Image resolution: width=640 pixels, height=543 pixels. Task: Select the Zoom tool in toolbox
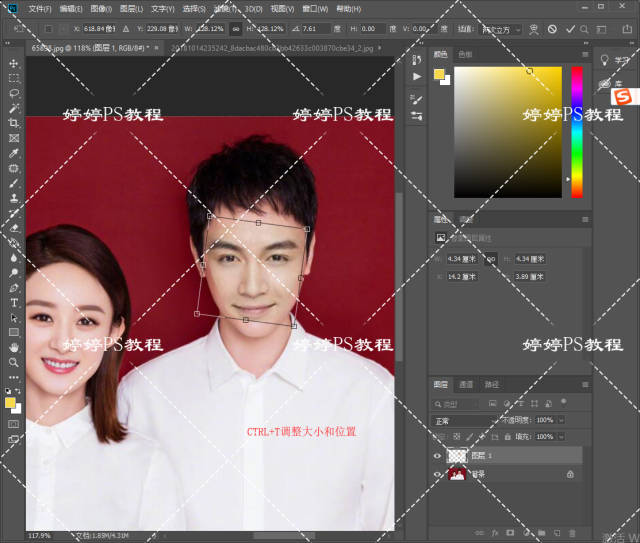coord(14,362)
